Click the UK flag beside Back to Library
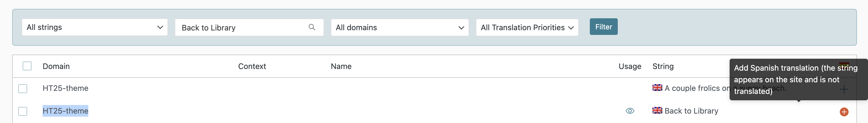The width and height of the screenshot is (868, 123). pos(657,110)
